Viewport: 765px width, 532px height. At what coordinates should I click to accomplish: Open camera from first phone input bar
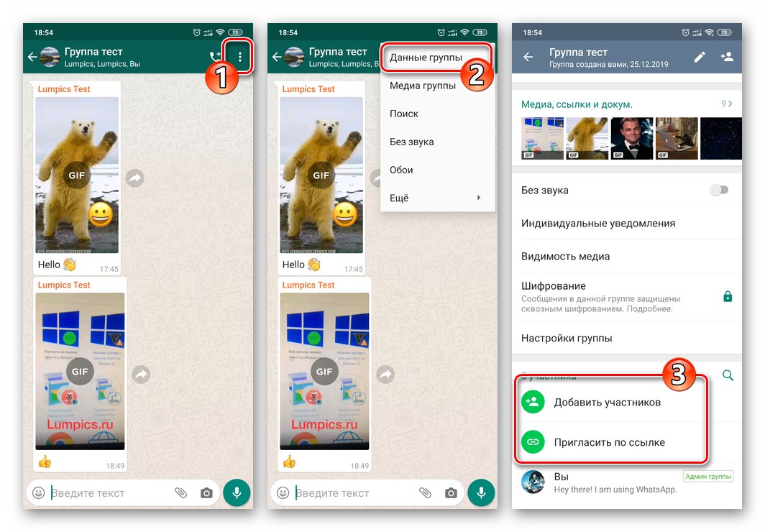pyautogui.click(x=206, y=493)
